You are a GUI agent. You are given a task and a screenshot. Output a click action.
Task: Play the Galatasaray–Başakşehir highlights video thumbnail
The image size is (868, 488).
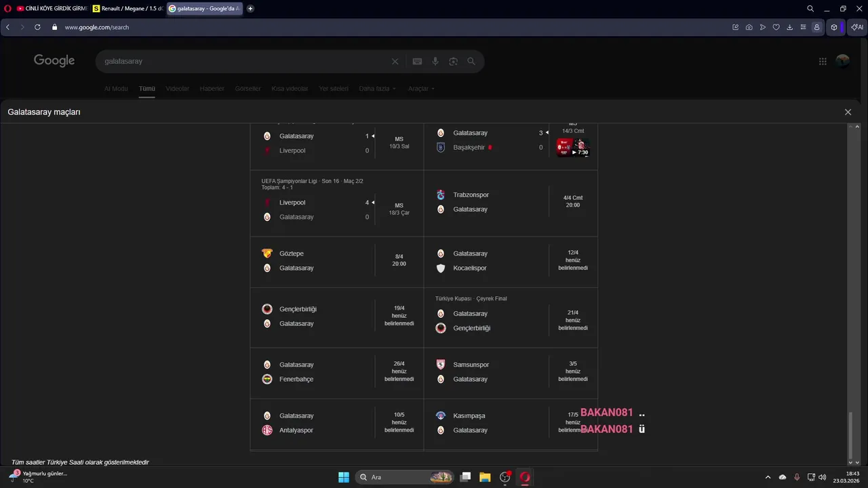pos(572,148)
